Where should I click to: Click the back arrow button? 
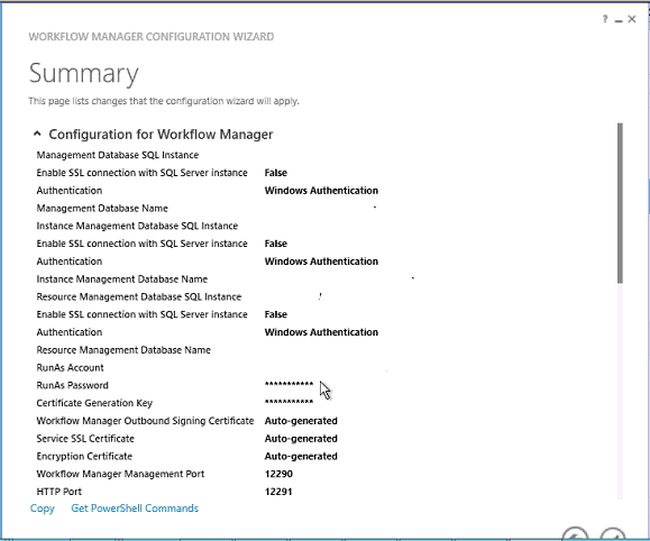(575, 534)
